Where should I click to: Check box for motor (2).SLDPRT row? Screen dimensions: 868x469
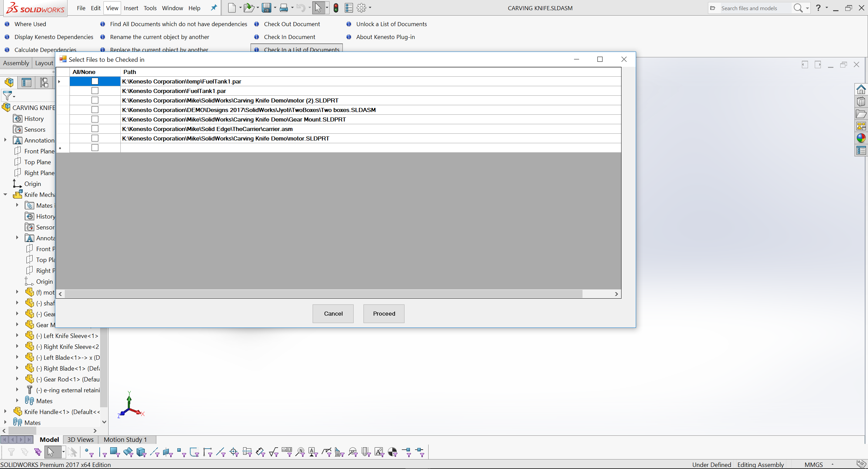pos(95,100)
